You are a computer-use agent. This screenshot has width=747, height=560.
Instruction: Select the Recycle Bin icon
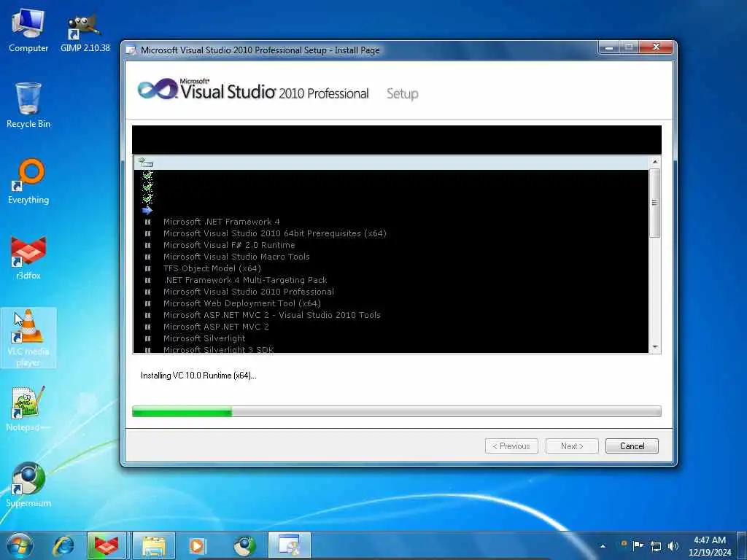[28, 106]
